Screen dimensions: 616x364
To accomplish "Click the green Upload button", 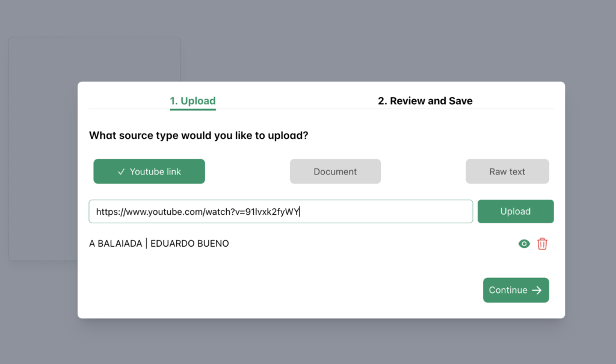I will click(x=516, y=212).
